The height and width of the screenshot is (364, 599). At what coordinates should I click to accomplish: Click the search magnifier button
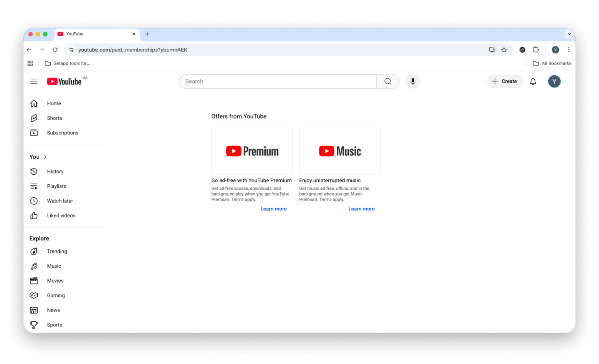pos(388,81)
